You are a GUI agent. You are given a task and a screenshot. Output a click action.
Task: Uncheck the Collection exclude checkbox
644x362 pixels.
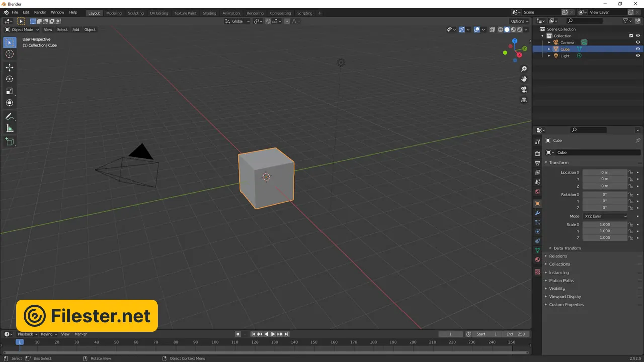click(631, 36)
